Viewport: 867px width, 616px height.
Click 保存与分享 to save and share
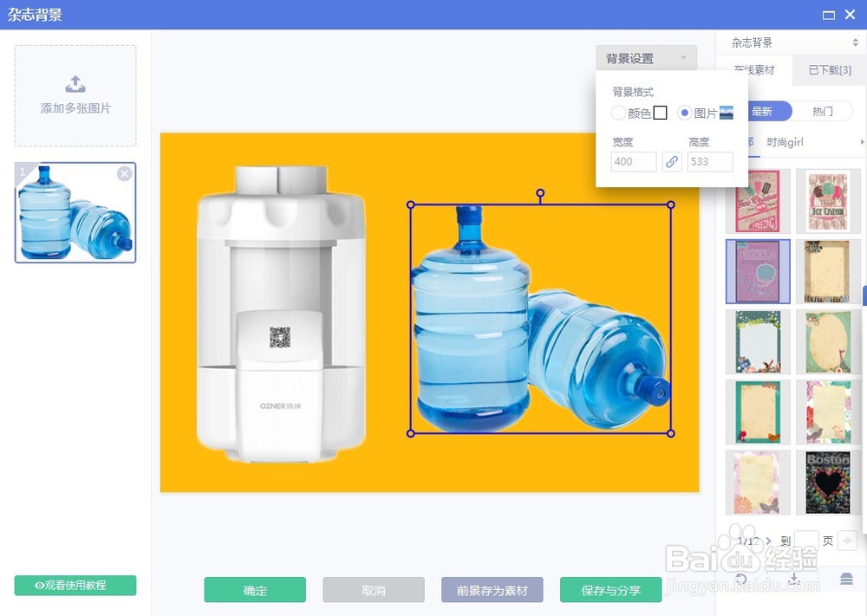pos(610,589)
